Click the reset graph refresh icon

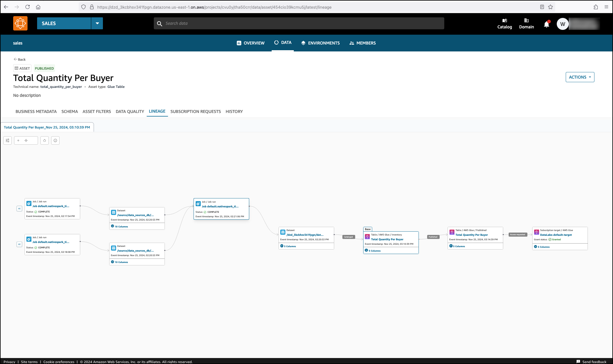point(45,140)
